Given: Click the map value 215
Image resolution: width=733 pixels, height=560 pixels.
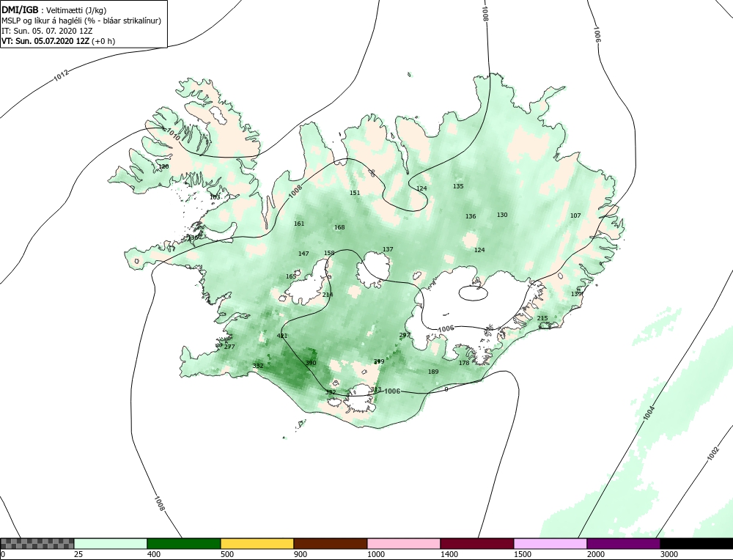Looking at the screenshot, I should 542,318.
